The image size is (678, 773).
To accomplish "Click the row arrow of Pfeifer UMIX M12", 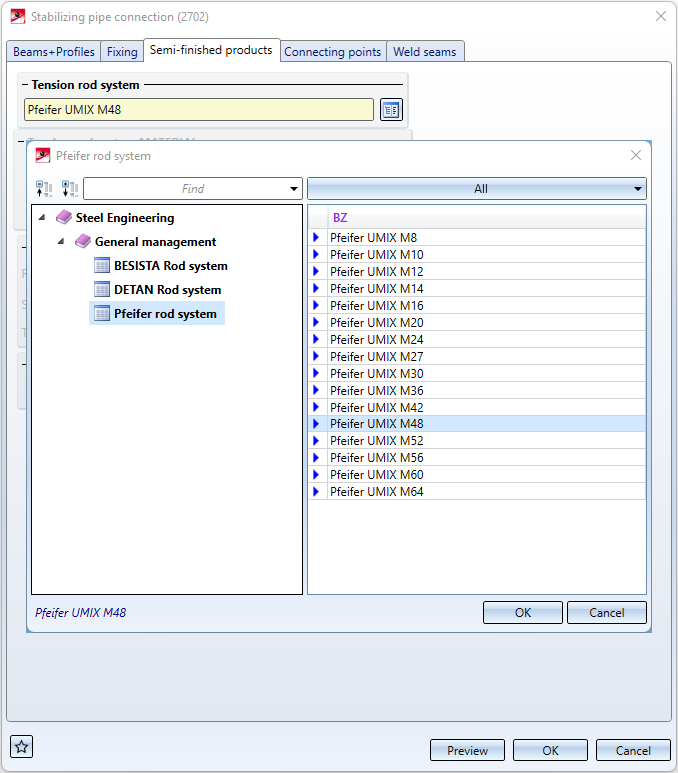I will pos(317,271).
